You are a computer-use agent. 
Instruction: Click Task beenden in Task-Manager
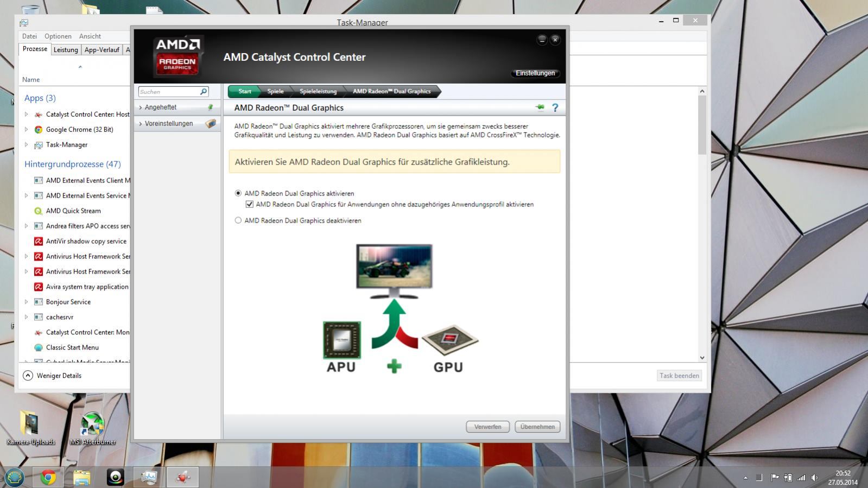[x=679, y=376]
